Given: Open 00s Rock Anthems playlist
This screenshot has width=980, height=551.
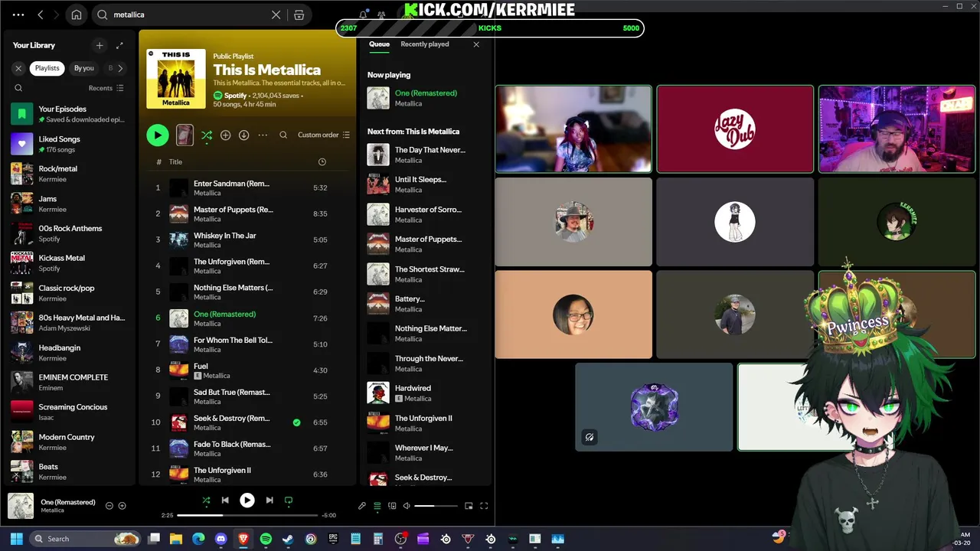Looking at the screenshot, I should (69, 233).
